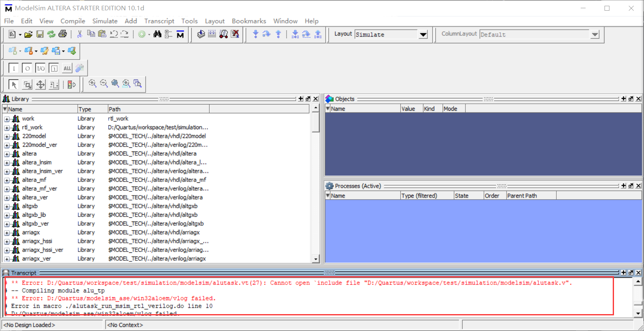Open the Find dialog with the binoculars icon
This screenshot has height=331, width=644.
click(158, 34)
